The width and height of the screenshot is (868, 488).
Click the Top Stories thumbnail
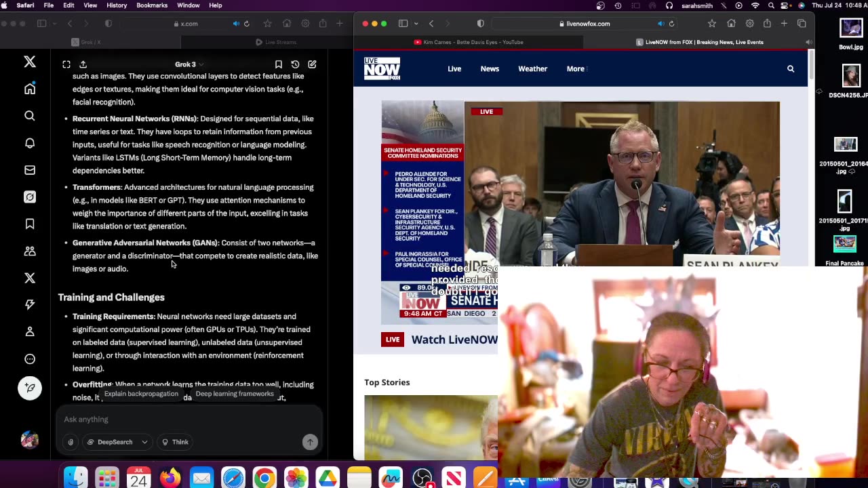point(431,427)
